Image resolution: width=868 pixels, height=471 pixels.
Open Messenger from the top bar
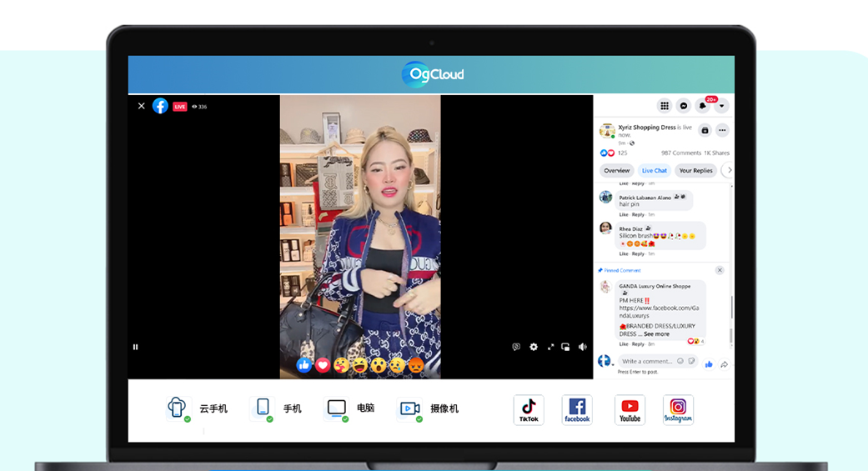pos(684,106)
